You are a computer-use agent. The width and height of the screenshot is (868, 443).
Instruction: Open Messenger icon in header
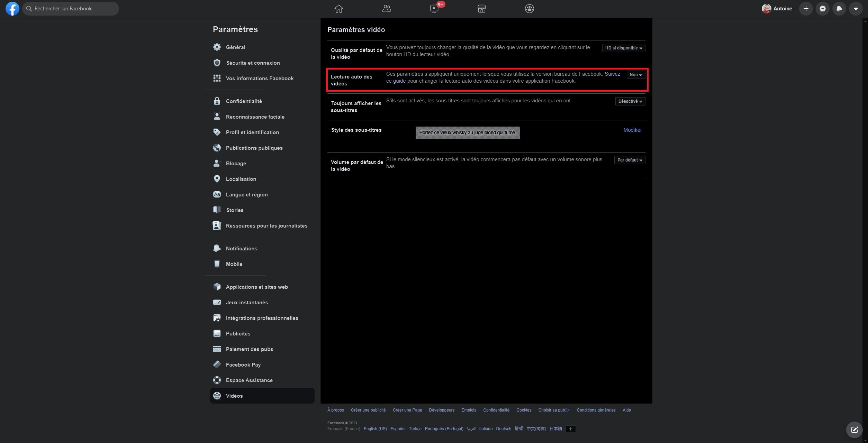click(x=822, y=9)
